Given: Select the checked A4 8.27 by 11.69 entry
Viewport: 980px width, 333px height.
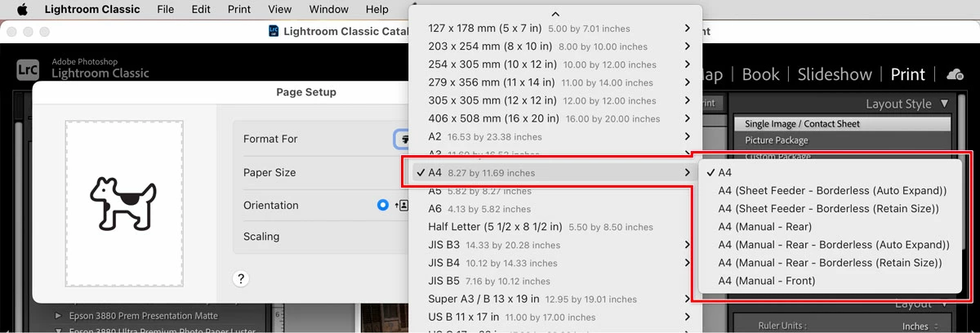Looking at the screenshot, I should (556, 172).
